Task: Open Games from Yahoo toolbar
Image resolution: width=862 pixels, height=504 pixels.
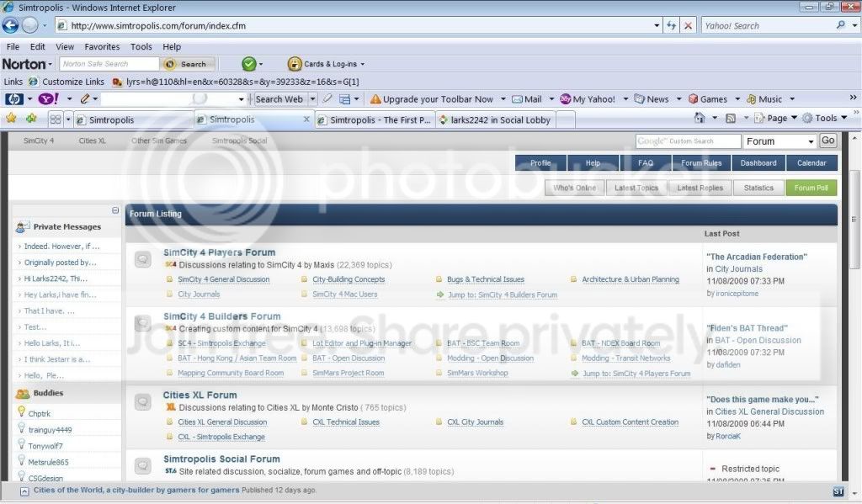Action: coord(708,99)
